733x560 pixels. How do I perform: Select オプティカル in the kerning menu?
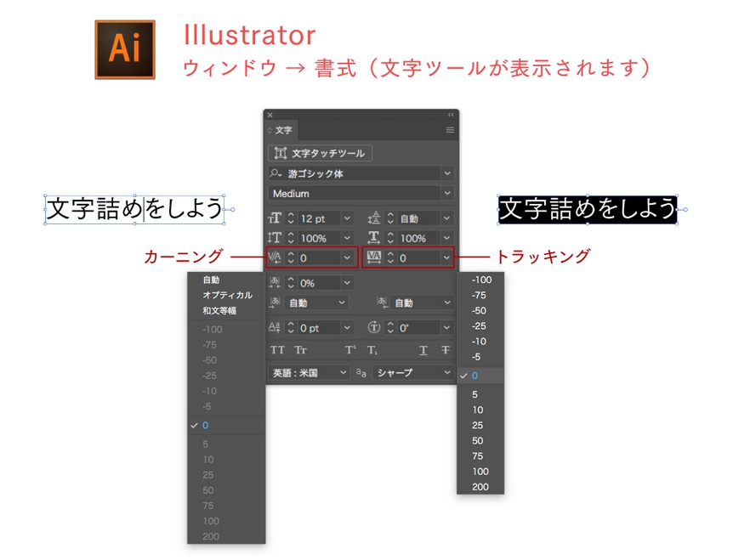[227, 295]
